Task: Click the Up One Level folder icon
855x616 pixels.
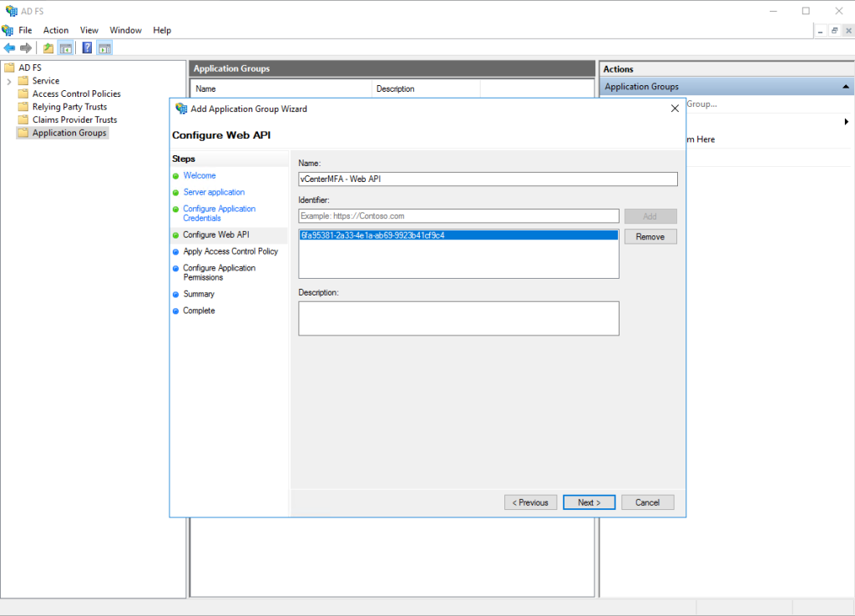Action: pos(48,48)
